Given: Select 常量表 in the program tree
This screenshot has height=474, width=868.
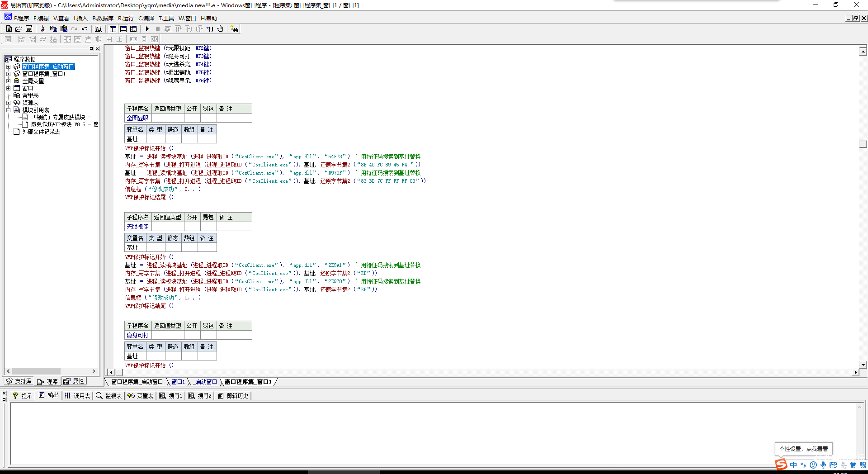Looking at the screenshot, I should 33,95.
